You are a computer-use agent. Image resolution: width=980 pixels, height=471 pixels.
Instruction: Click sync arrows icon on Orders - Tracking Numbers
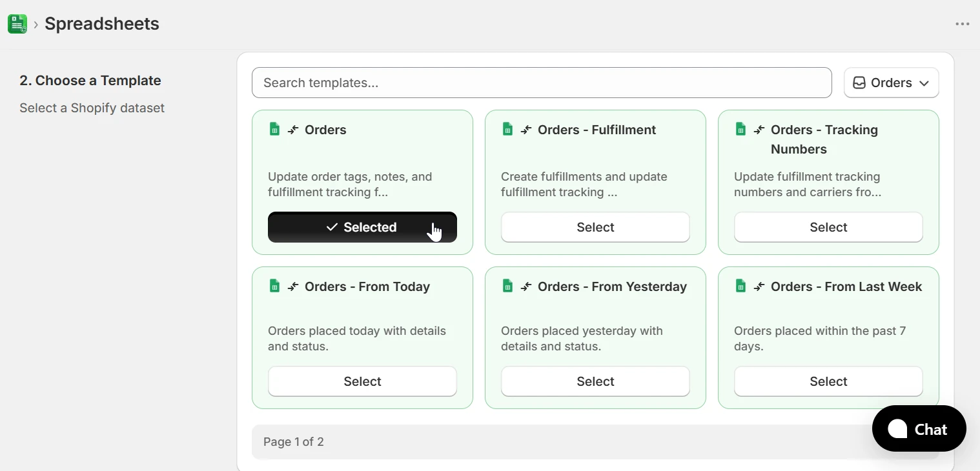coord(759,130)
